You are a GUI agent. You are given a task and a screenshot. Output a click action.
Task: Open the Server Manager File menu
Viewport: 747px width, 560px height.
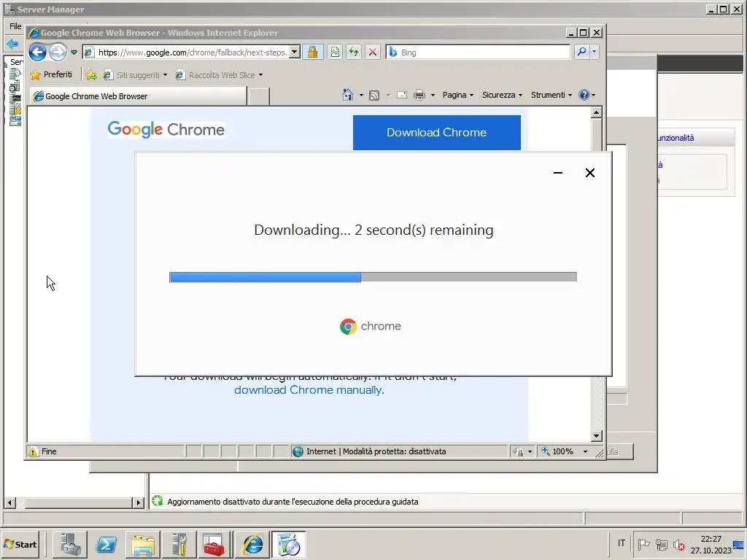(x=15, y=26)
